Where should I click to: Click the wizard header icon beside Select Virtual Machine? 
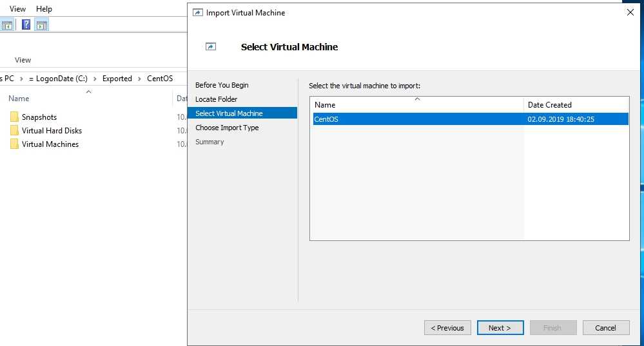coord(211,47)
